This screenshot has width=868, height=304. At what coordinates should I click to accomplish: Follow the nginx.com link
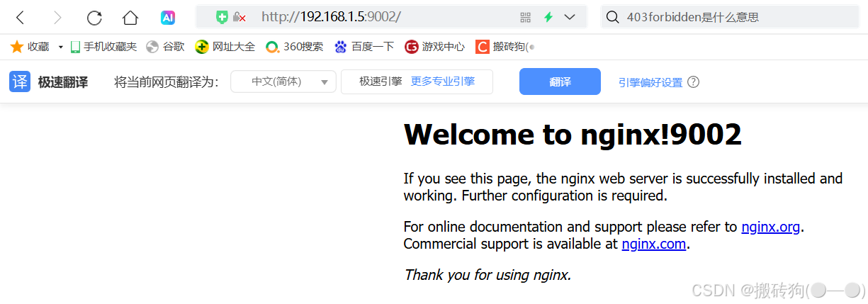point(654,244)
